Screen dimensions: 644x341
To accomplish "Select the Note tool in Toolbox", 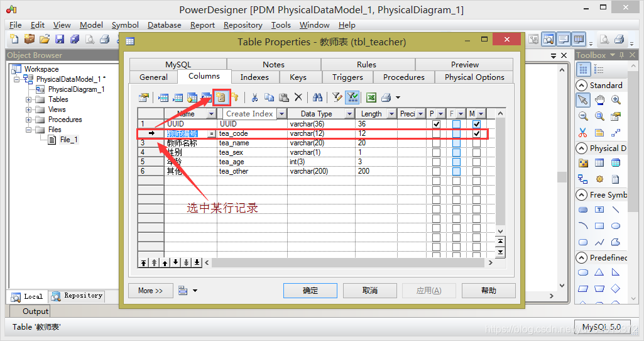I will point(599,133).
